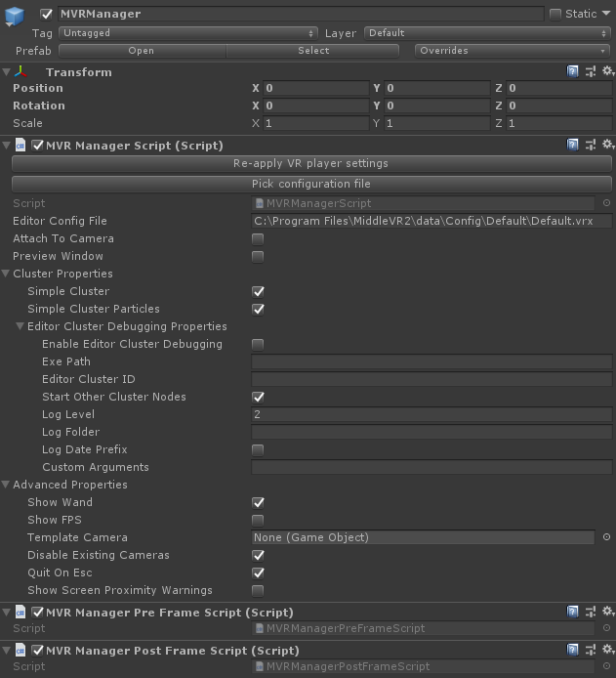Click the Position X value field

pos(315,88)
